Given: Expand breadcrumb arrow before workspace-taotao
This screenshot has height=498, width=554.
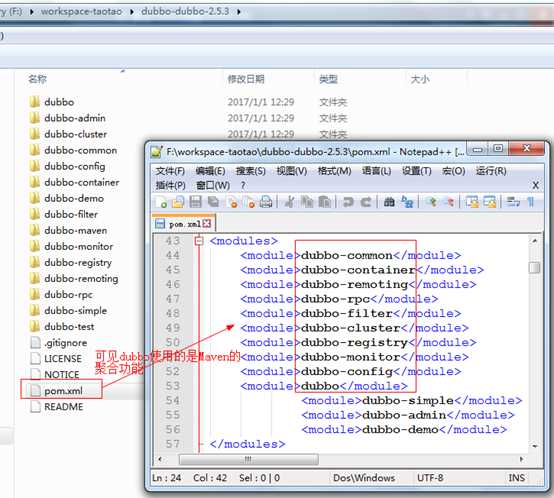Looking at the screenshot, I should (32, 12).
